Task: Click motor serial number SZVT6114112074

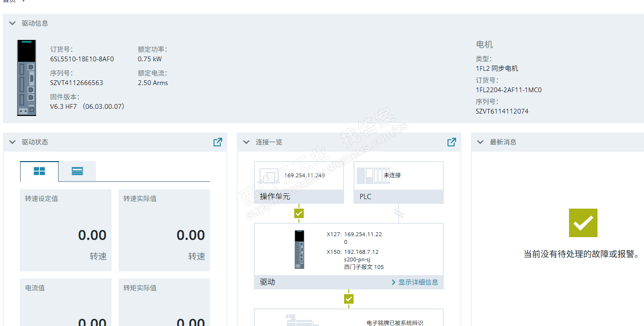Action: tap(502, 111)
